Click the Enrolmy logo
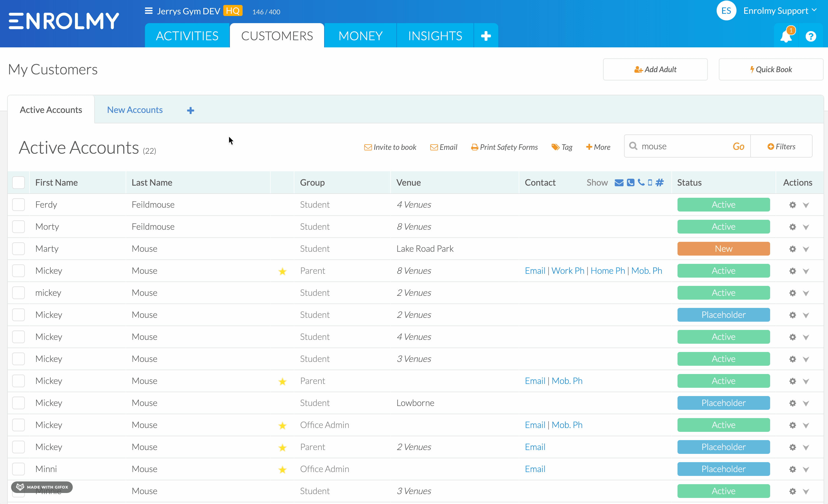The image size is (828, 504). pos(63,21)
